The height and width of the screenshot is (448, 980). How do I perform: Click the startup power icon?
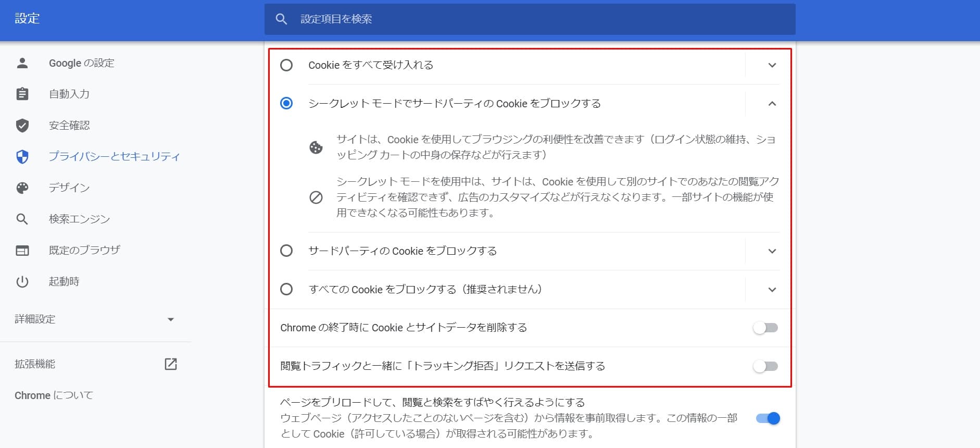point(22,282)
